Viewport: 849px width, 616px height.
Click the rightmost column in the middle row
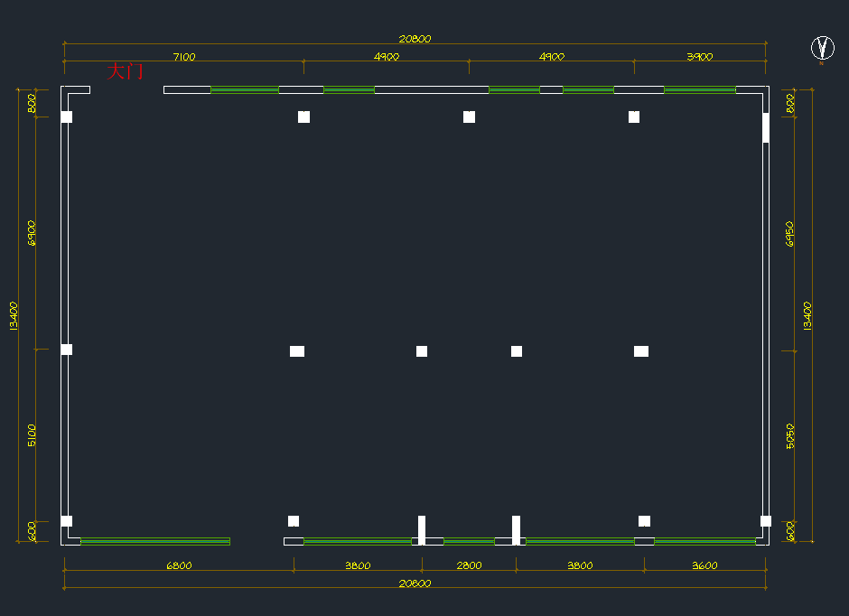click(641, 351)
